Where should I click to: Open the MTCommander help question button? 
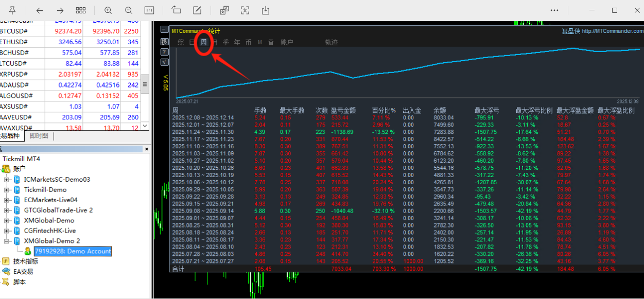coord(164,51)
